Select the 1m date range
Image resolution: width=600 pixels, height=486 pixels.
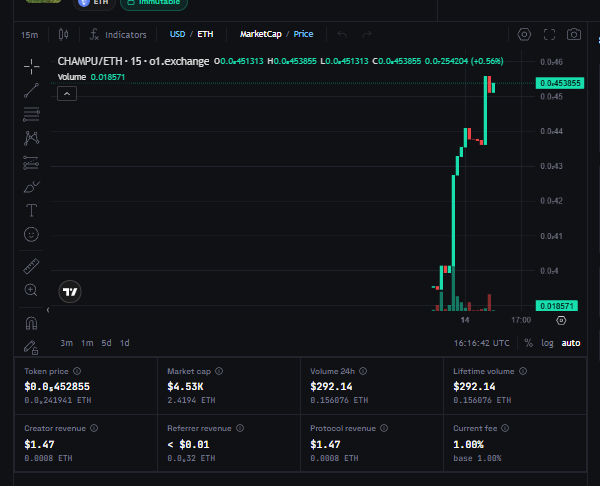[87, 343]
